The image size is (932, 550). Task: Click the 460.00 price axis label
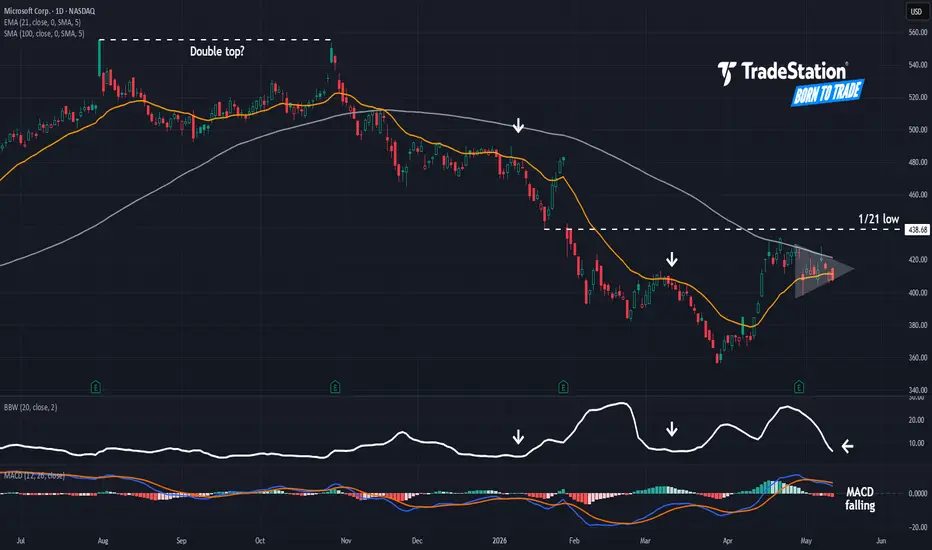coord(918,194)
